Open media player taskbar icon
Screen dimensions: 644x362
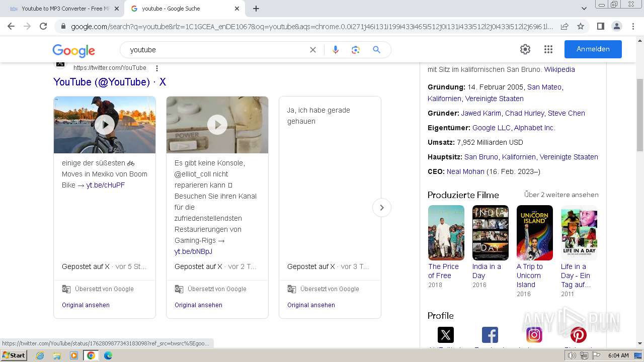tap(74, 355)
